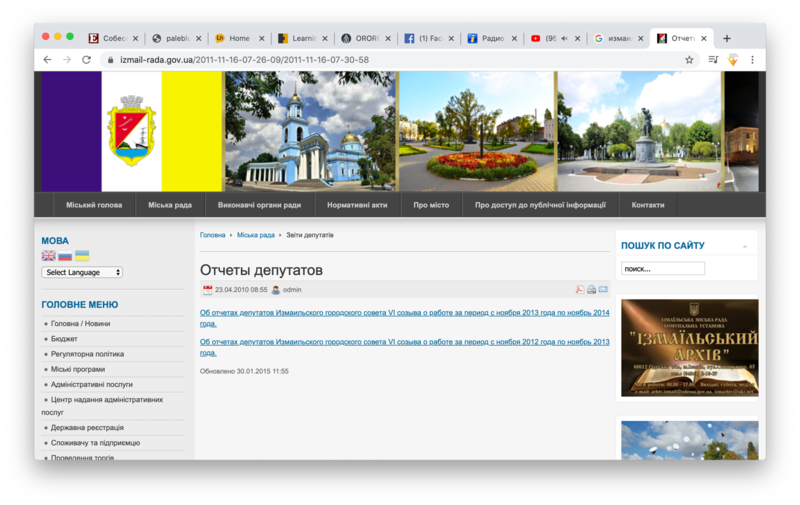Click the site search input field
Screen dimensions: 800x505
pyautogui.click(x=662, y=269)
